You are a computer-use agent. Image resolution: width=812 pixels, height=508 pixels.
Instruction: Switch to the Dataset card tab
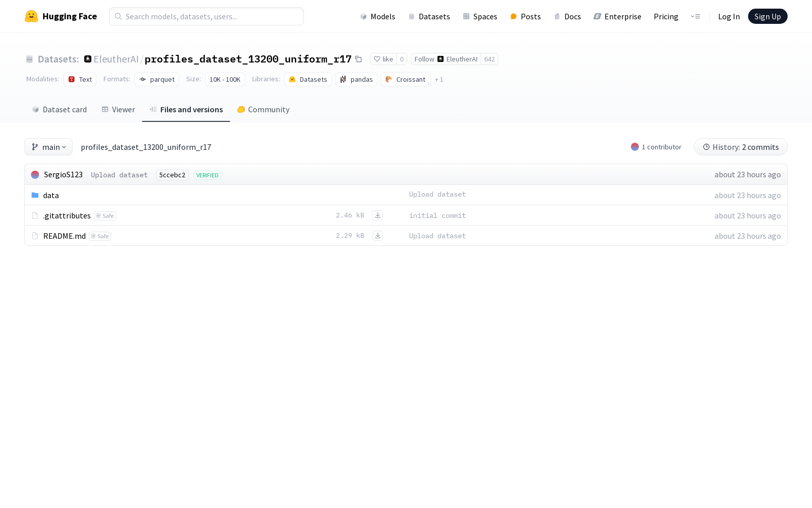[x=59, y=110]
